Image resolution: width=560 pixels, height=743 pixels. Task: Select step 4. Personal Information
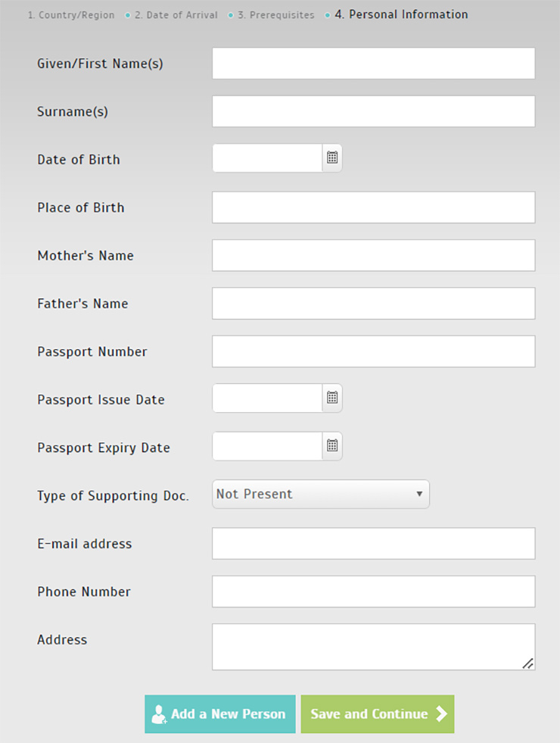click(x=401, y=14)
